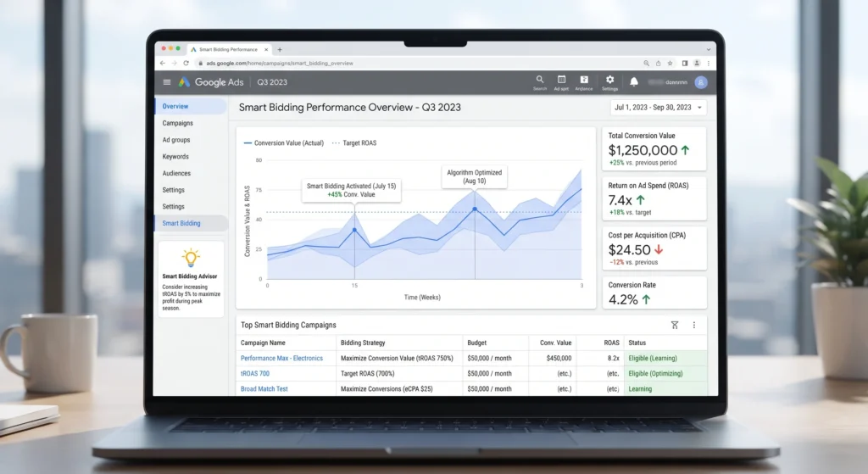Click the Smart Bidding Activated (July 15) marker

coord(355,229)
